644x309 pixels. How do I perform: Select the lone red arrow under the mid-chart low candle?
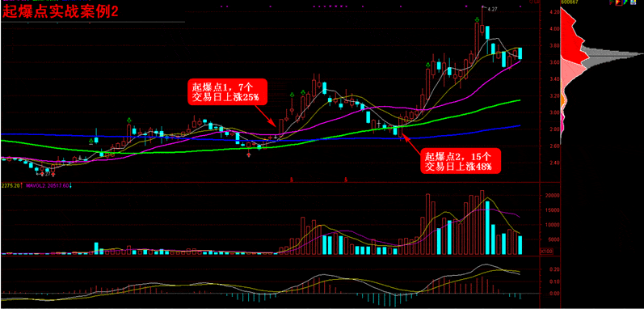249,155
